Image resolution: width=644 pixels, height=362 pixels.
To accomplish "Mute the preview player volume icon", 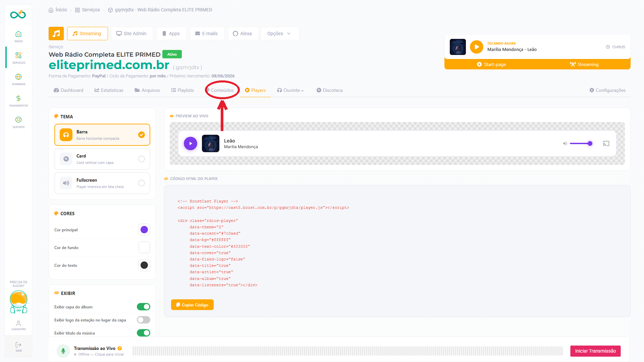I will 565,143.
